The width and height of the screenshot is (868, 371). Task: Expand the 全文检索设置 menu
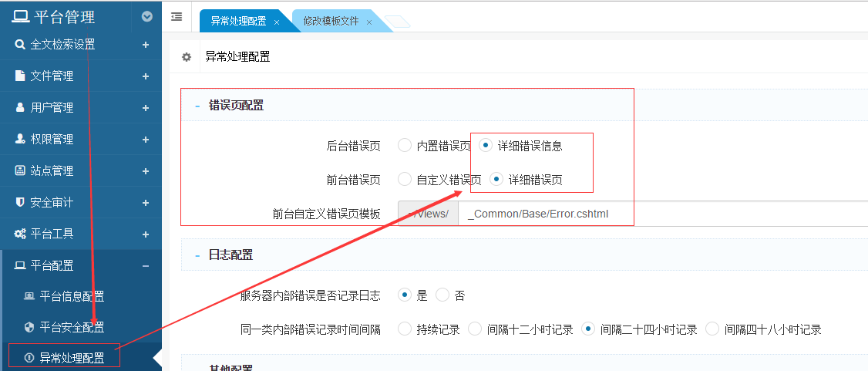coord(146,45)
